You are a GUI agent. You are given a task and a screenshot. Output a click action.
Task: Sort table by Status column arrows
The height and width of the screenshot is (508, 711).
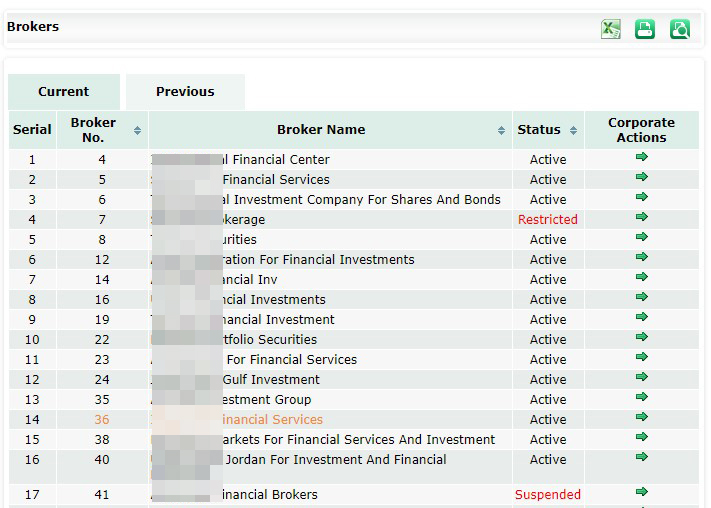(573, 131)
